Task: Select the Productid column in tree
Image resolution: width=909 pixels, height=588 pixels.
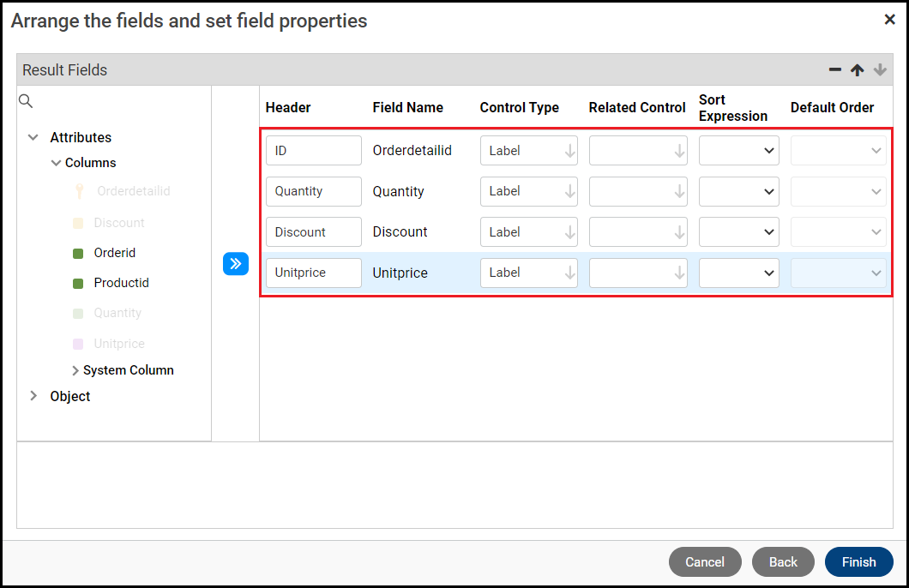Action: (x=121, y=283)
